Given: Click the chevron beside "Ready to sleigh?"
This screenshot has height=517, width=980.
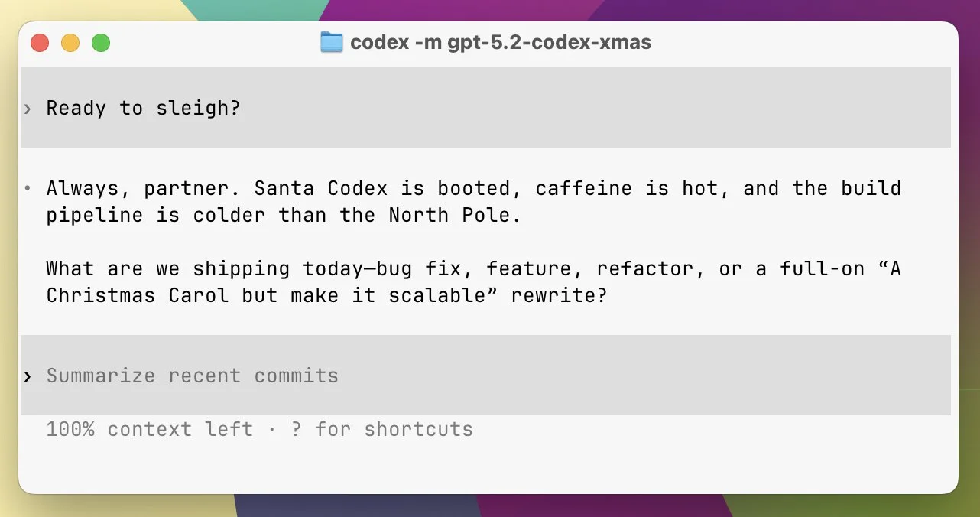Looking at the screenshot, I should 28,109.
